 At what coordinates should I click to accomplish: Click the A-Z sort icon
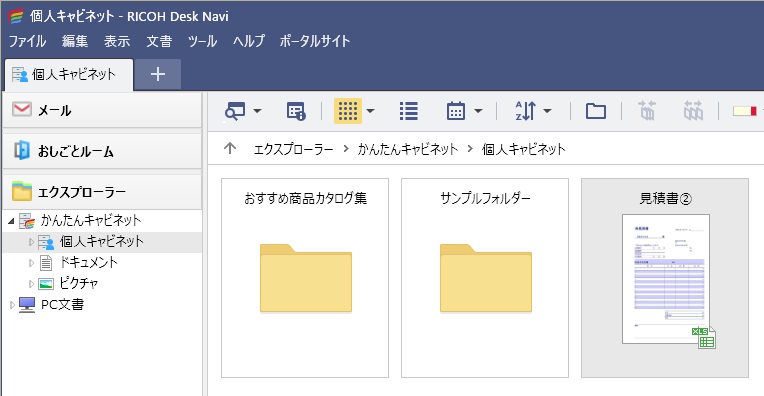click(525, 111)
